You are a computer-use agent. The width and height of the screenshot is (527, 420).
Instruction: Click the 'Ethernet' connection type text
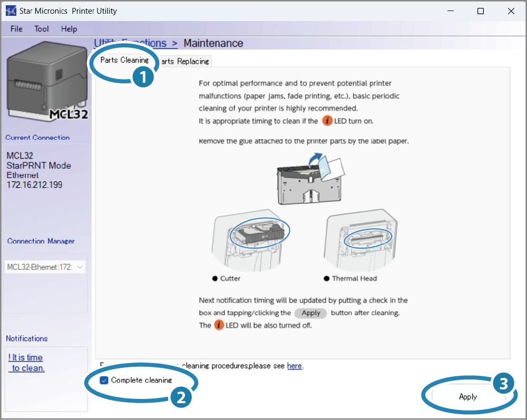(23, 175)
